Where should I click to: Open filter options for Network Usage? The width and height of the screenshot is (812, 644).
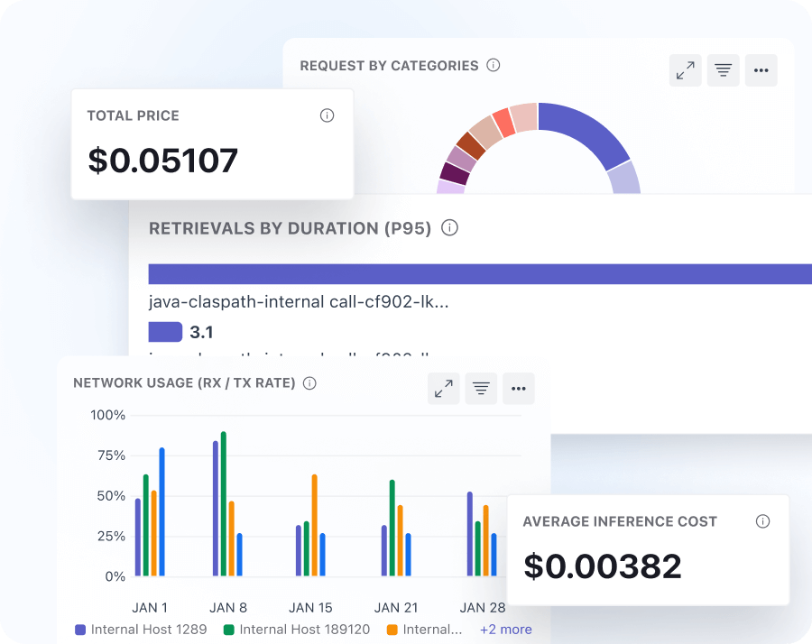481,388
